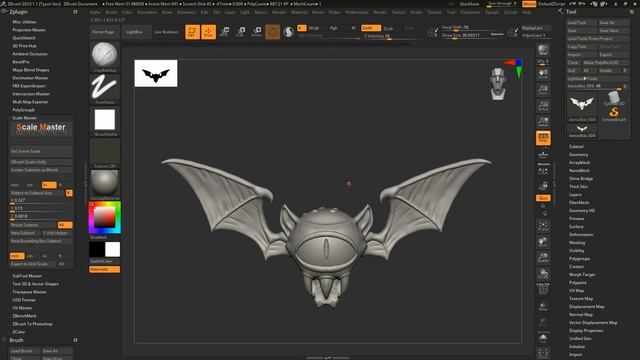Click the Home Page button

click(x=104, y=32)
